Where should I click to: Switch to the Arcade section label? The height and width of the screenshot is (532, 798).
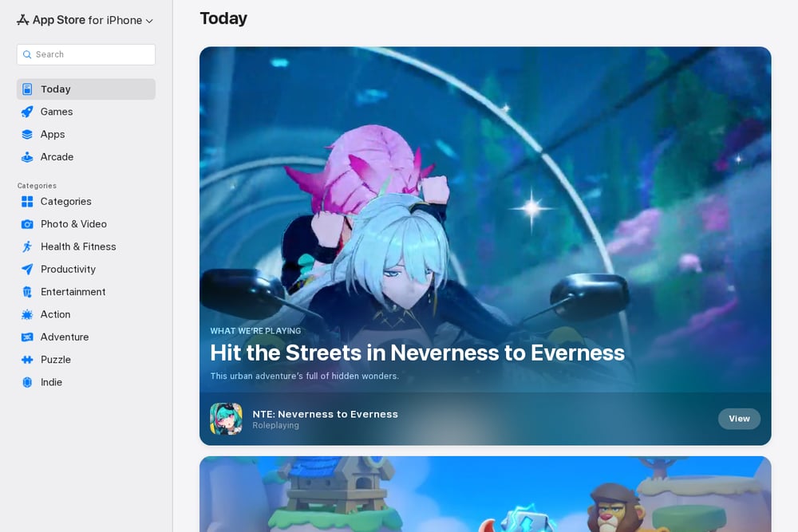pyautogui.click(x=57, y=156)
